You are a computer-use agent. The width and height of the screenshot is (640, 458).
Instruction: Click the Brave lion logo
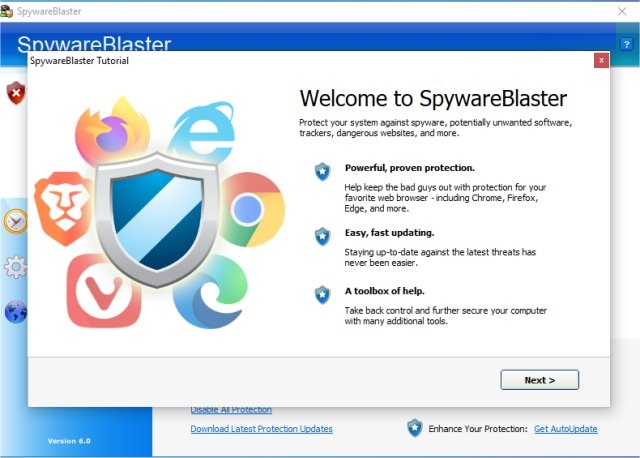pyautogui.click(x=64, y=209)
